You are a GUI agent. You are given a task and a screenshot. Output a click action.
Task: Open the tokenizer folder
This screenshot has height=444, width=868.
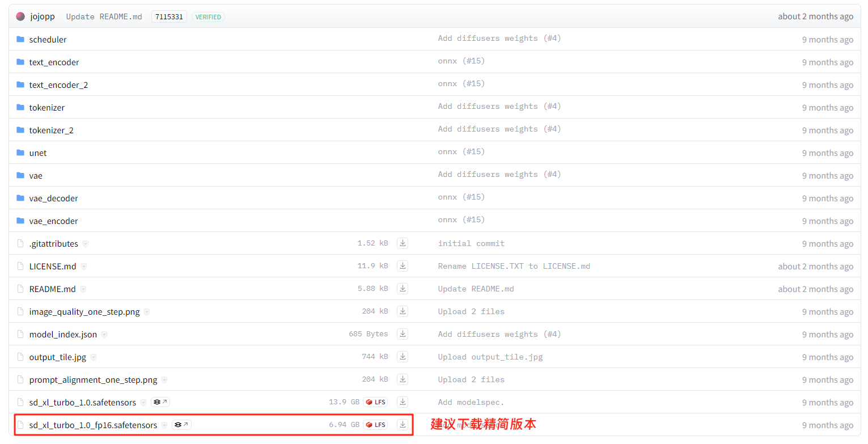click(x=47, y=107)
